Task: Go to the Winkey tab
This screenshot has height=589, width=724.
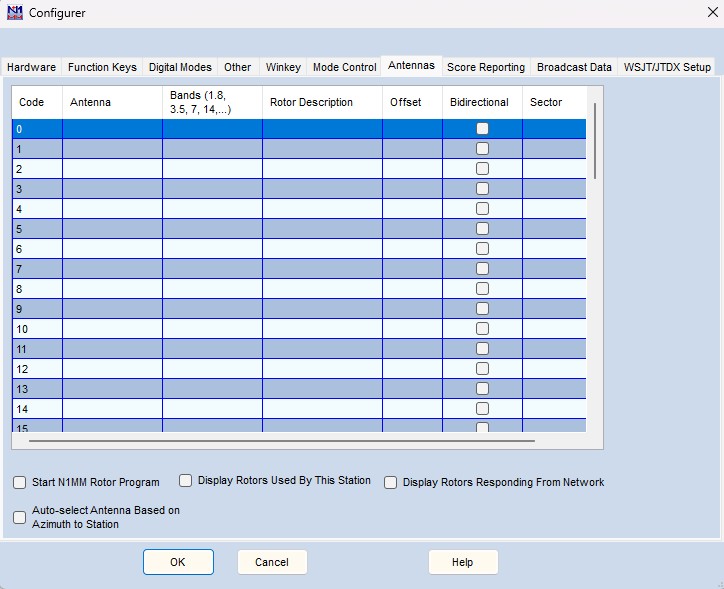Action: (282, 67)
